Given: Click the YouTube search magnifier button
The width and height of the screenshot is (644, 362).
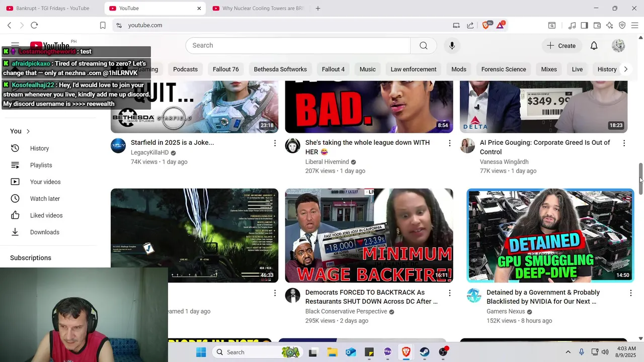Looking at the screenshot, I should click(424, 45).
